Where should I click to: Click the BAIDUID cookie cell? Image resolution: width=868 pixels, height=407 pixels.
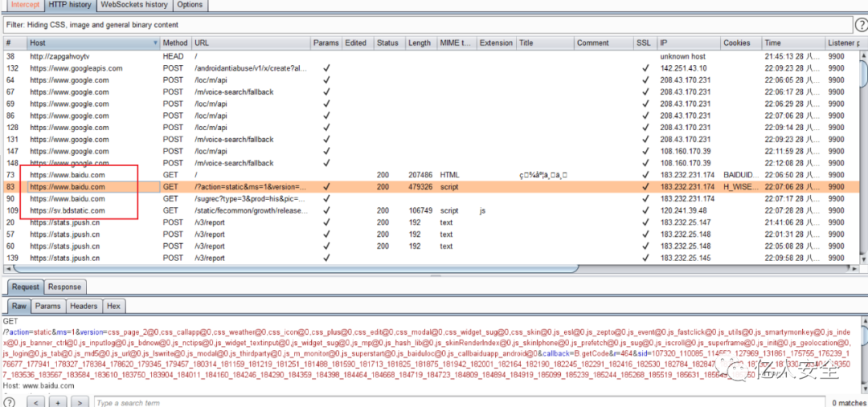point(741,175)
